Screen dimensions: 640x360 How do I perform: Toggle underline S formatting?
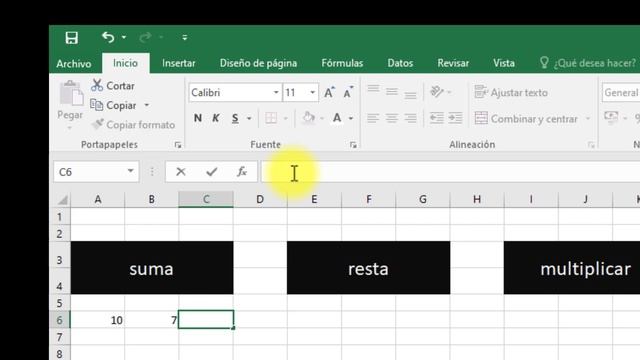click(235, 118)
